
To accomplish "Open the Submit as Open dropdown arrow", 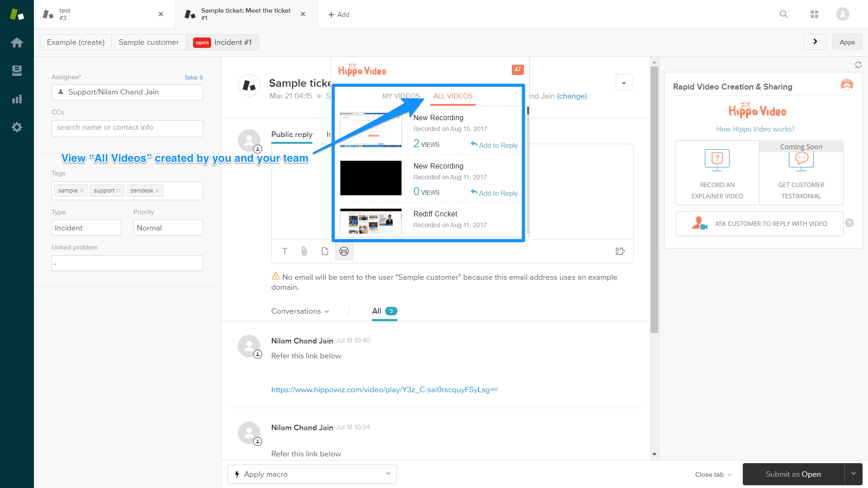I will point(853,474).
